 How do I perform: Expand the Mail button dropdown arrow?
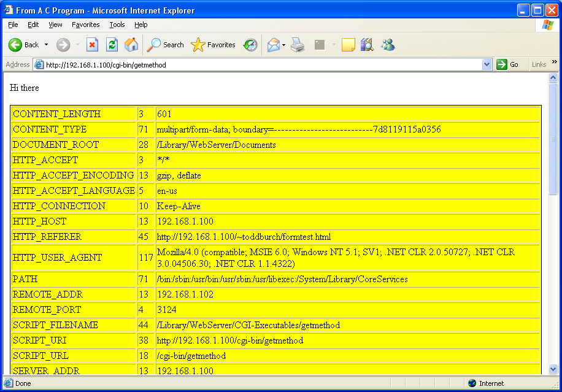pyautogui.click(x=283, y=45)
